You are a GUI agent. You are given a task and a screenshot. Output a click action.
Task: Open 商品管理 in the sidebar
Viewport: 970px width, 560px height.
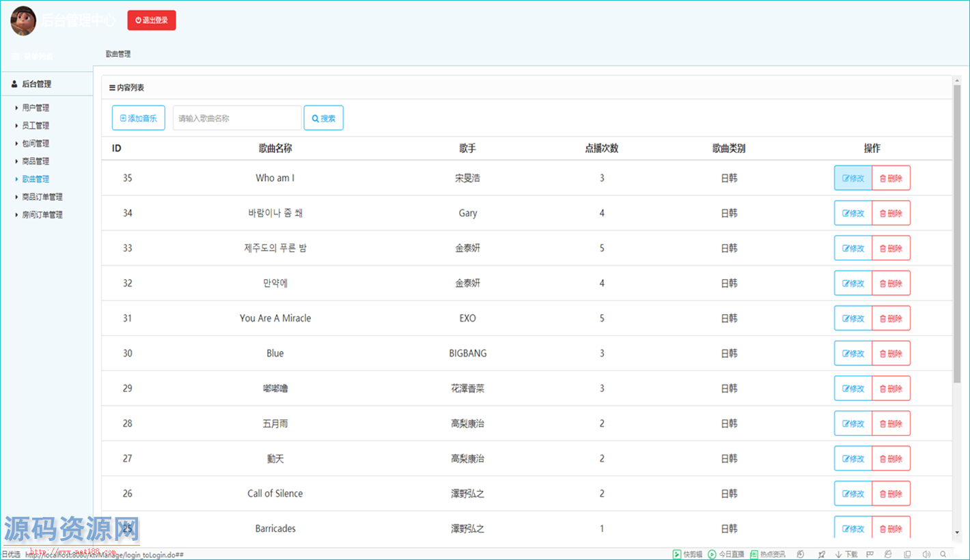click(x=36, y=161)
